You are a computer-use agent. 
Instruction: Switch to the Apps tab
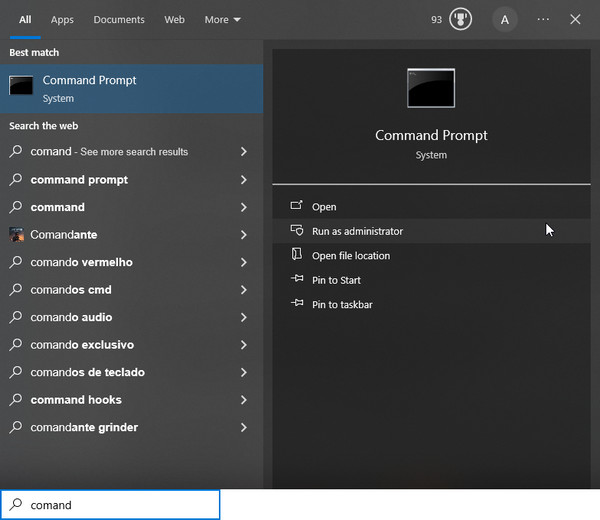pos(62,20)
